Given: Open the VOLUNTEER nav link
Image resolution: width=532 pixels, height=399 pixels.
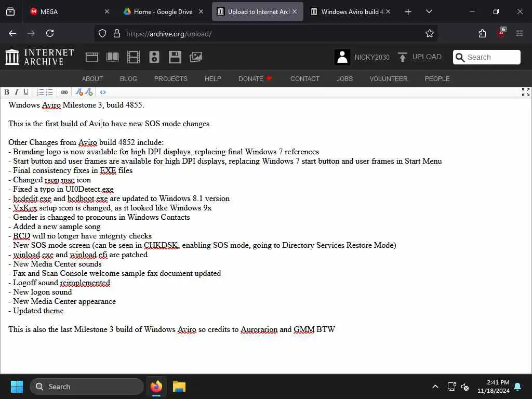Looking at the screenshot, I should point(389,79).
